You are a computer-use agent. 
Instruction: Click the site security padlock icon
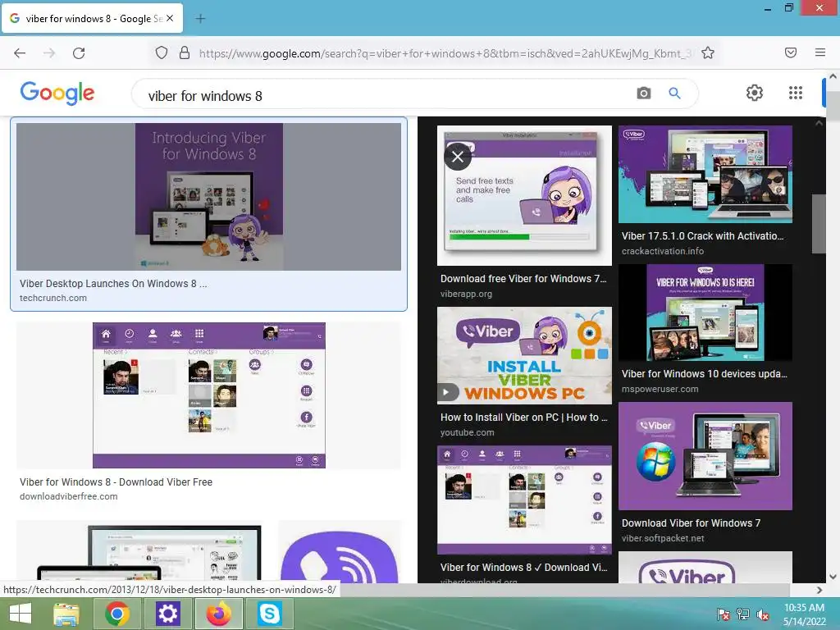coord(185,53)
